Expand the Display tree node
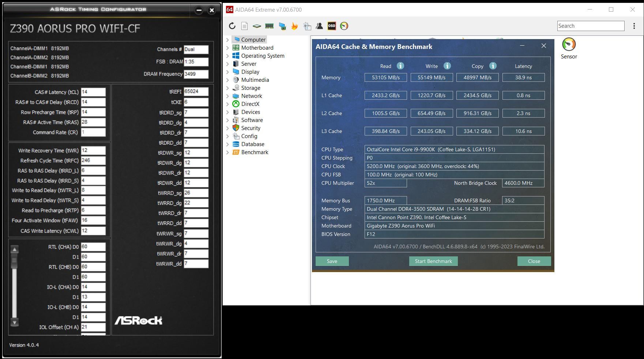The height and width of the screenshot is (359, 644). pos(227,72)
